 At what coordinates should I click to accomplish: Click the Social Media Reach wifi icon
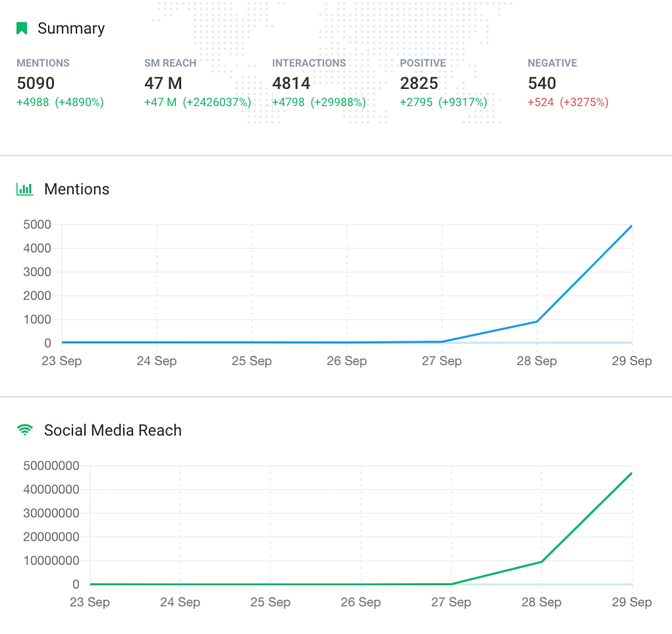25,430
